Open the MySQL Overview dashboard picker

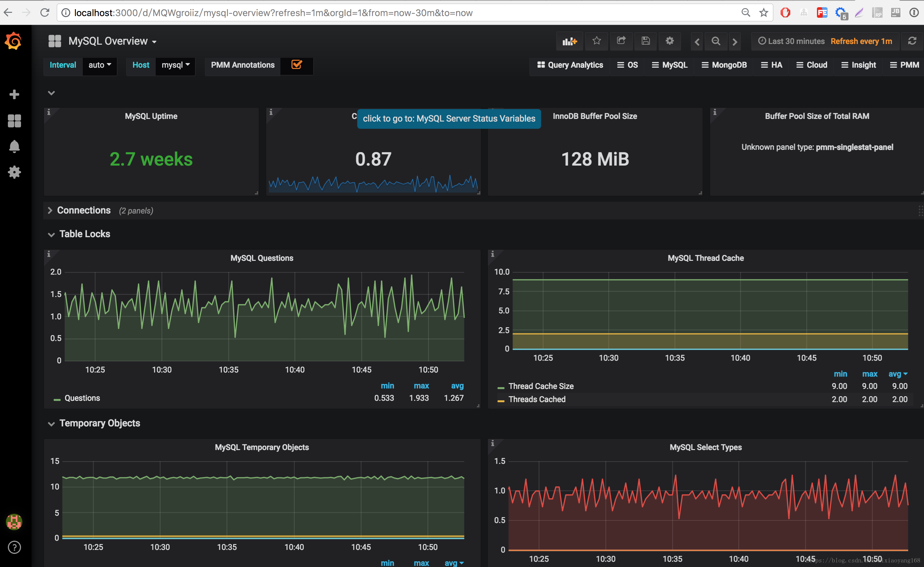click(112, 41)
